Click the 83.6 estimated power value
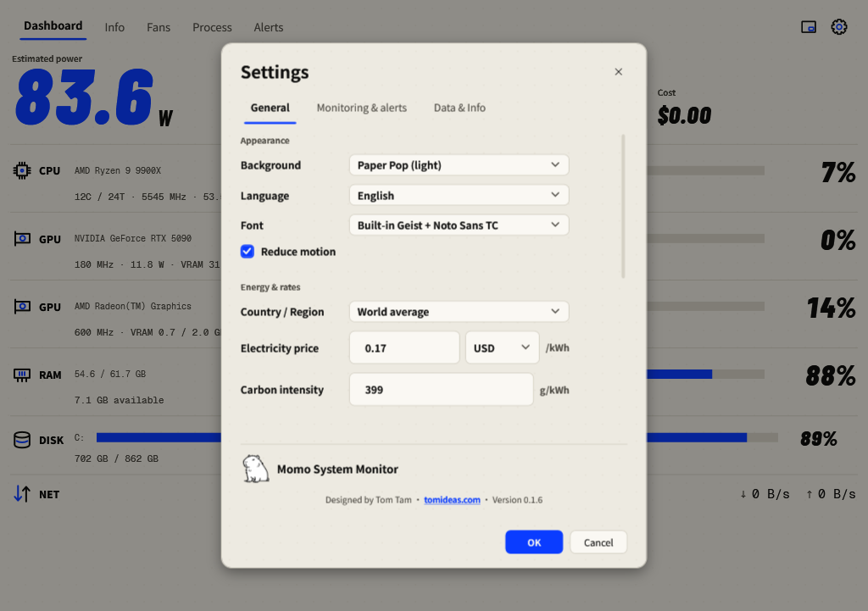 click(x=84, y=97)
